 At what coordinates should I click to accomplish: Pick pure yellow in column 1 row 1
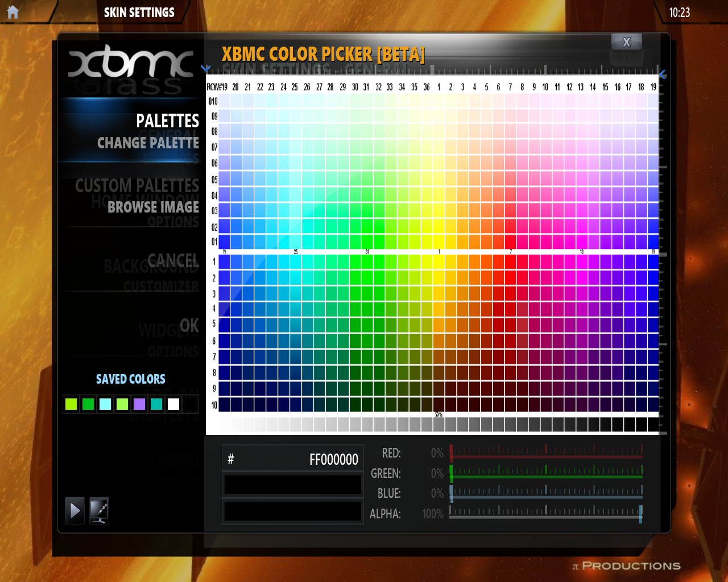[439, 261]
